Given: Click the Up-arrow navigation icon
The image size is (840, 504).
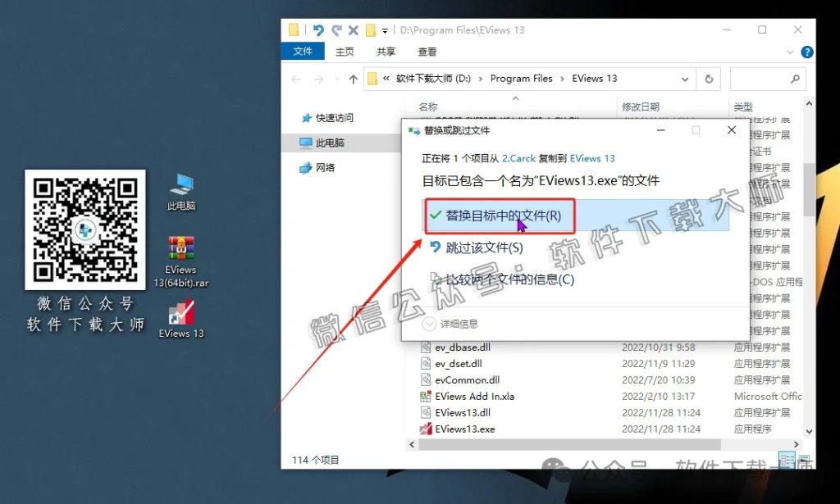Looking at the screenshot, I should tap(353, 79).
